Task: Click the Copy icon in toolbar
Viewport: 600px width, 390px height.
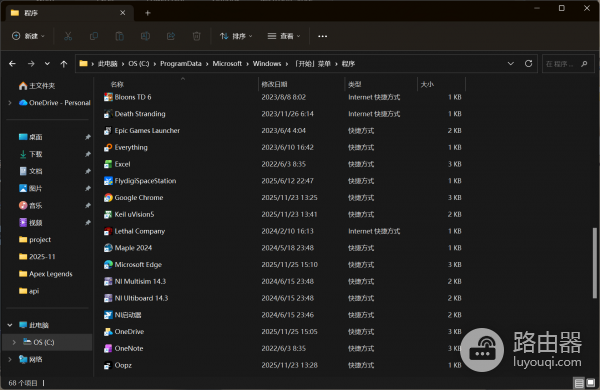Action: (x=94, y=36)
